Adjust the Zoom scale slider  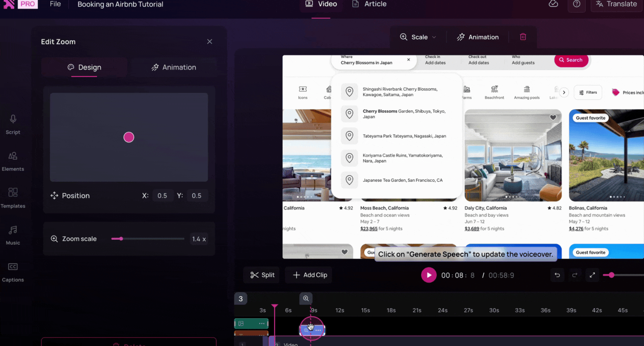tap(147, 239)
